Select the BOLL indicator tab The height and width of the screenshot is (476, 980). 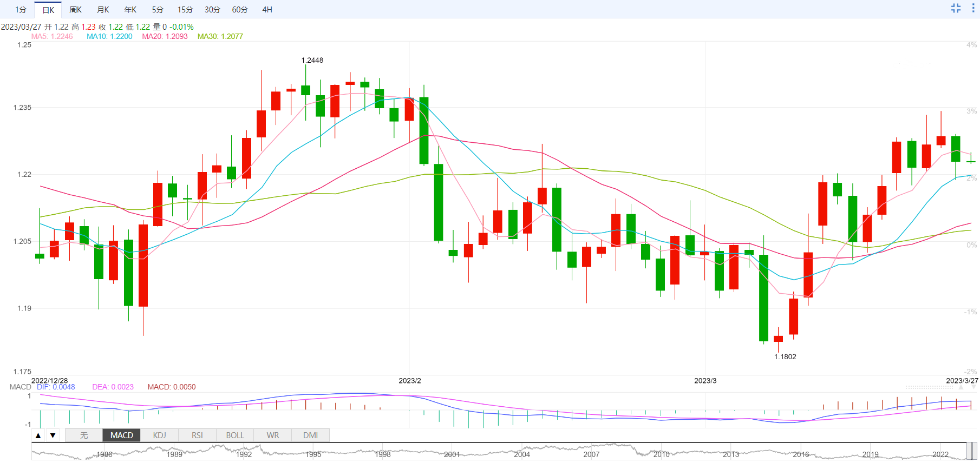point(235,435)
